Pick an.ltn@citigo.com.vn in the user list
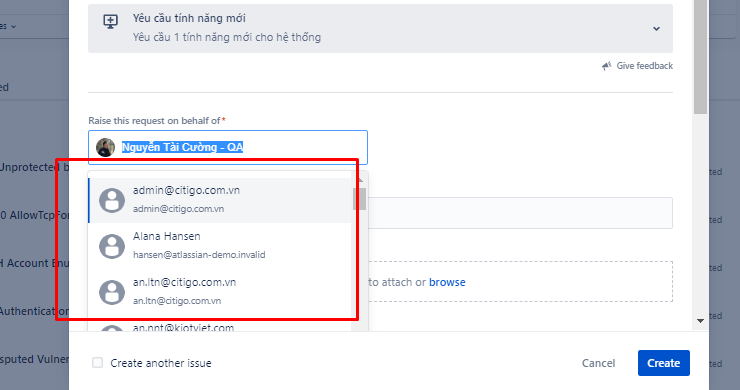The width and height of the screenshot is (740, 390). pos(220,291)
